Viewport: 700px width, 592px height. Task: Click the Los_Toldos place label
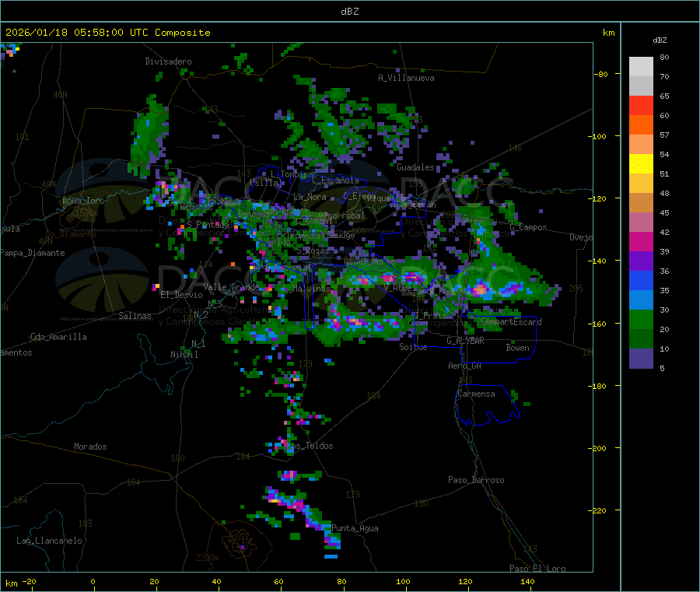click(310, 446)
